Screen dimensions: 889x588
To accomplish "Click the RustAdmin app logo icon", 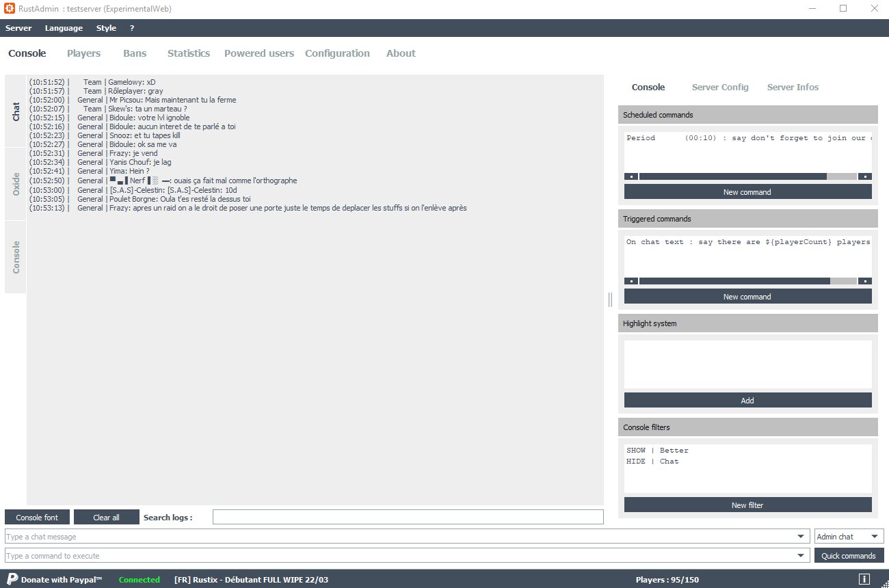I will pos(10,9).
